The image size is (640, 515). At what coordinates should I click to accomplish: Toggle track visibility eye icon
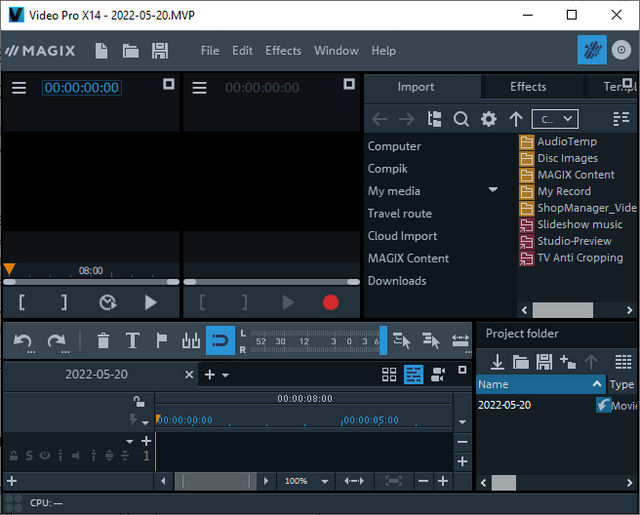[45, 455]
